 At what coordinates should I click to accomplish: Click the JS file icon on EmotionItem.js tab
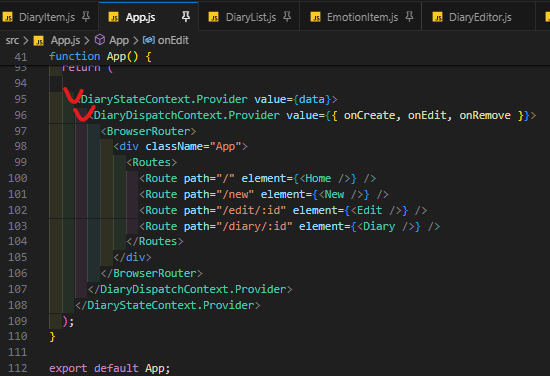pos(316,17)
